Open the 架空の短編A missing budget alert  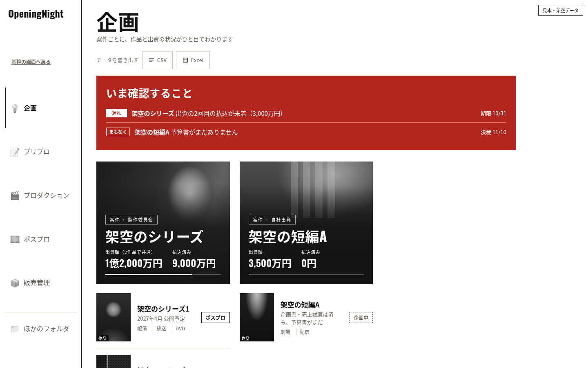[x=306, y=132]
